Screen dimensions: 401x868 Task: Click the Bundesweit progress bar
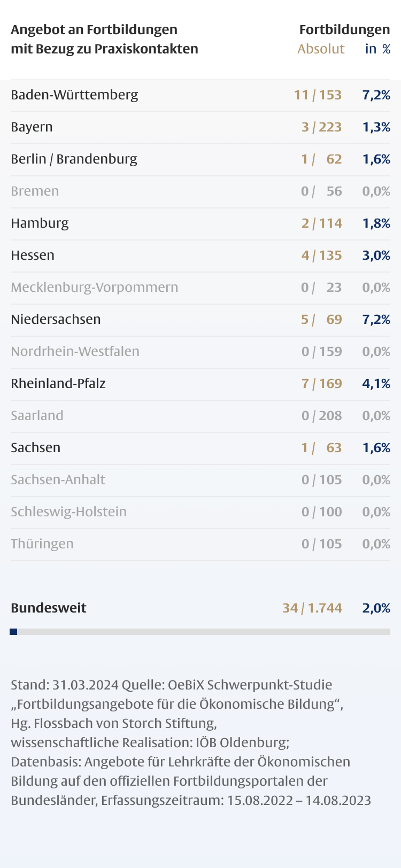(x=200, y=632)
